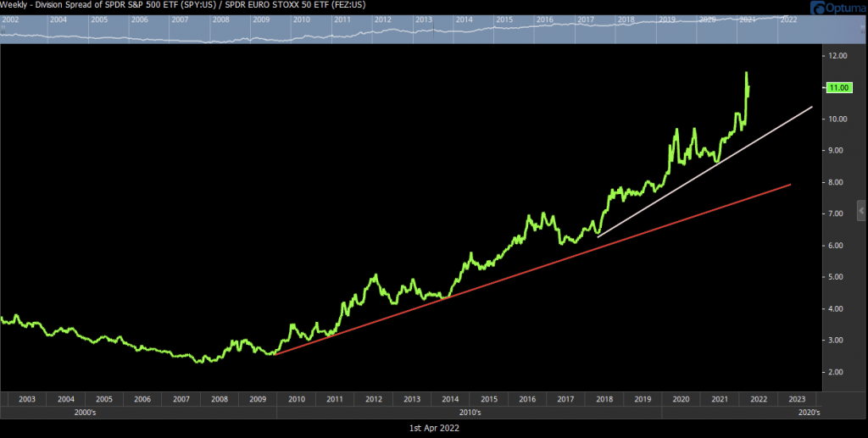Viewport: 868px width, 438px height.
Task: Click the 2003 year label on time axis
Action: [27, 399]
